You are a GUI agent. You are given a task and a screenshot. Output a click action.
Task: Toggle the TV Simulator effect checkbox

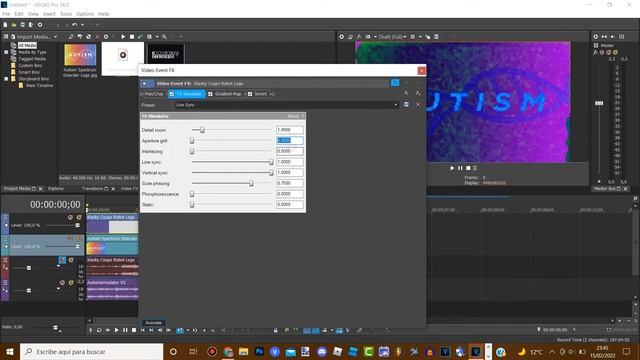pyautogui.click(x=172, y=94)
